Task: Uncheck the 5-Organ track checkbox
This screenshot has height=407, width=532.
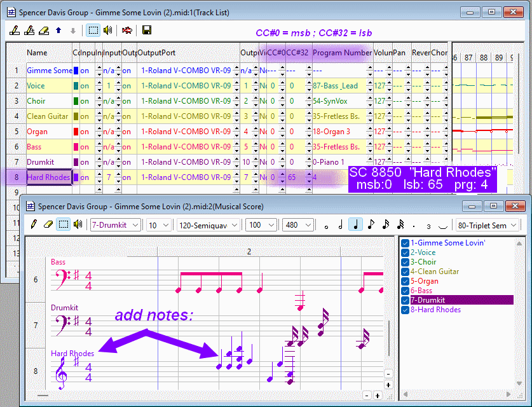Action: coord(405,281)
